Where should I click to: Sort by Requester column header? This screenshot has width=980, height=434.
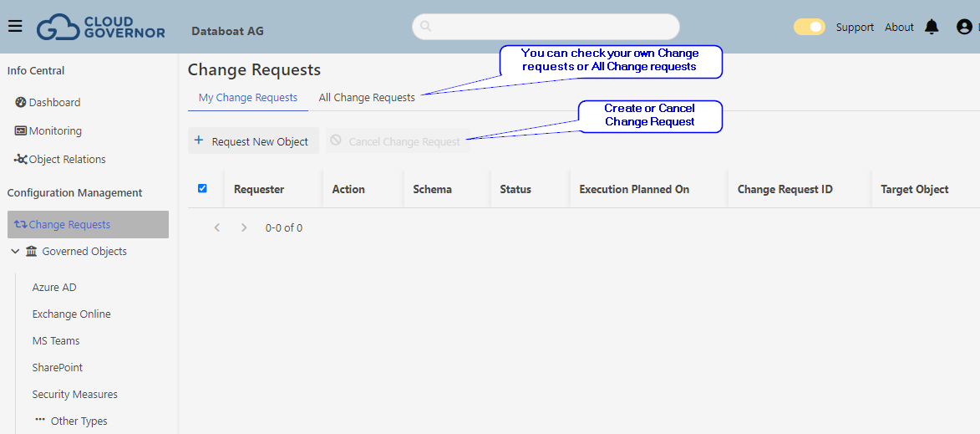tap(259, 189)
